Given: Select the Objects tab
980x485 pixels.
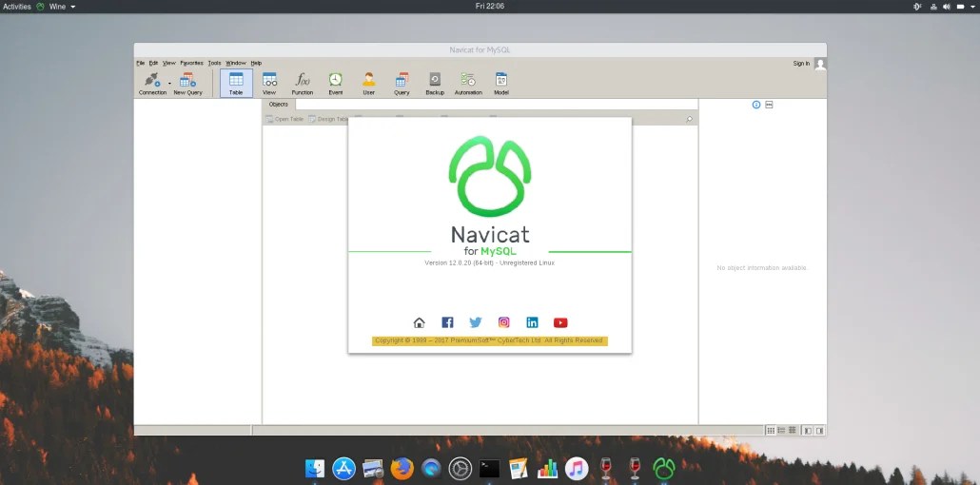Looking at the screenshot, I should (279, 105).
